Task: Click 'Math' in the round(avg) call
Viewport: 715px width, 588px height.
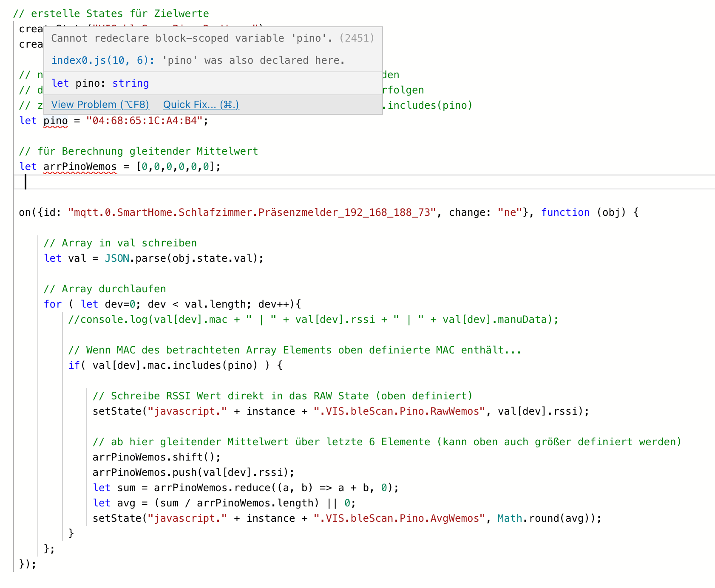Action: pos(510,518)
